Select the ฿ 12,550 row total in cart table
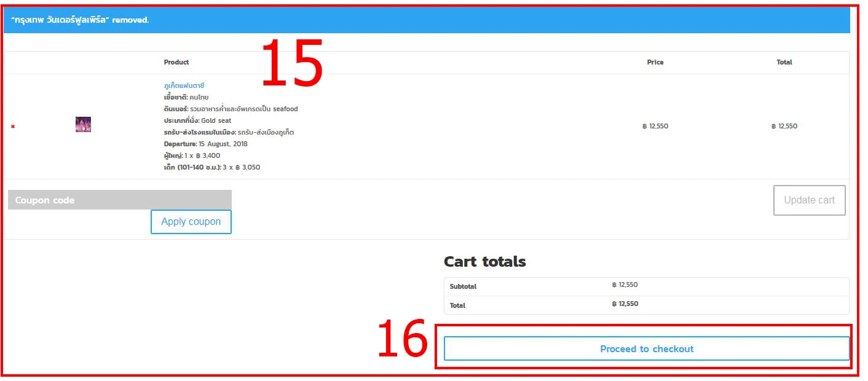The image size is (868, 381). (x=784, y=127)
